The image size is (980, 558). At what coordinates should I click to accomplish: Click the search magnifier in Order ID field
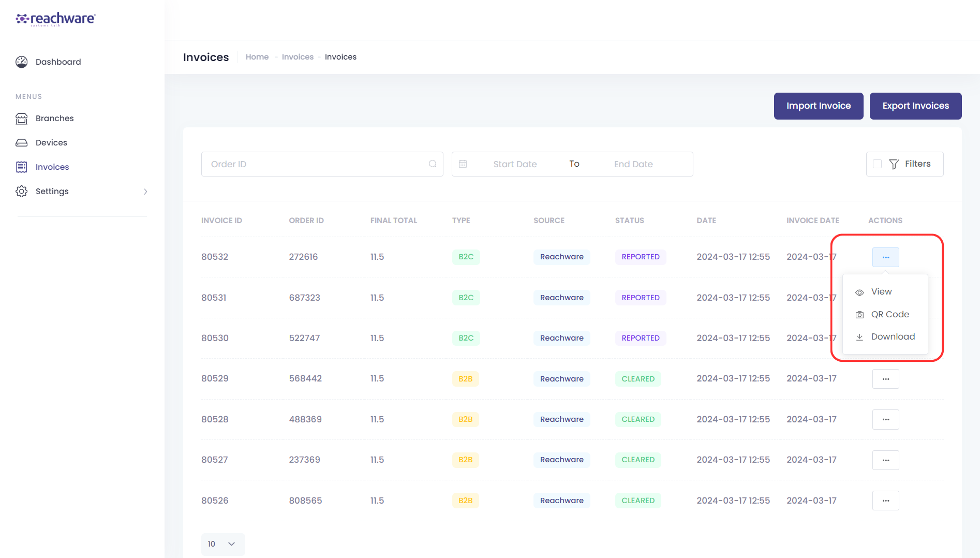click(x=433, y=164)
